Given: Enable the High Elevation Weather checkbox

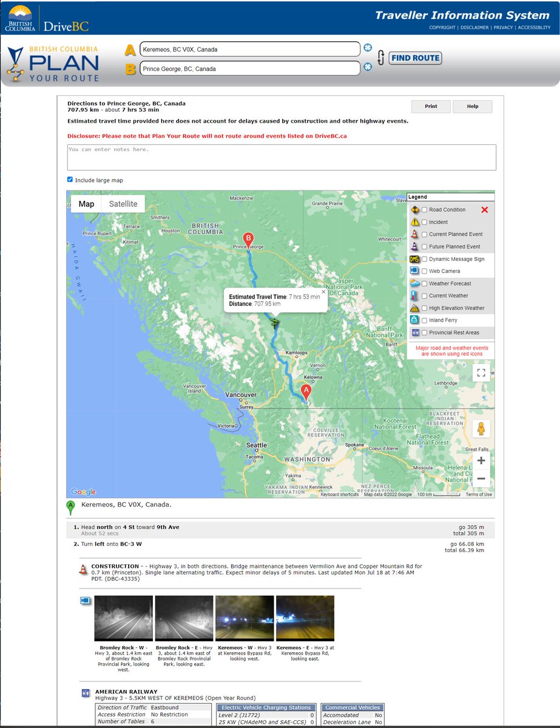Looking at the screenshot, I should 425,308.
